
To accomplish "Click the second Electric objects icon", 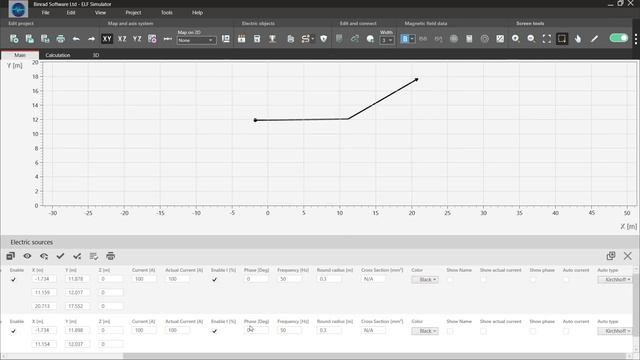I will point(257,39).
